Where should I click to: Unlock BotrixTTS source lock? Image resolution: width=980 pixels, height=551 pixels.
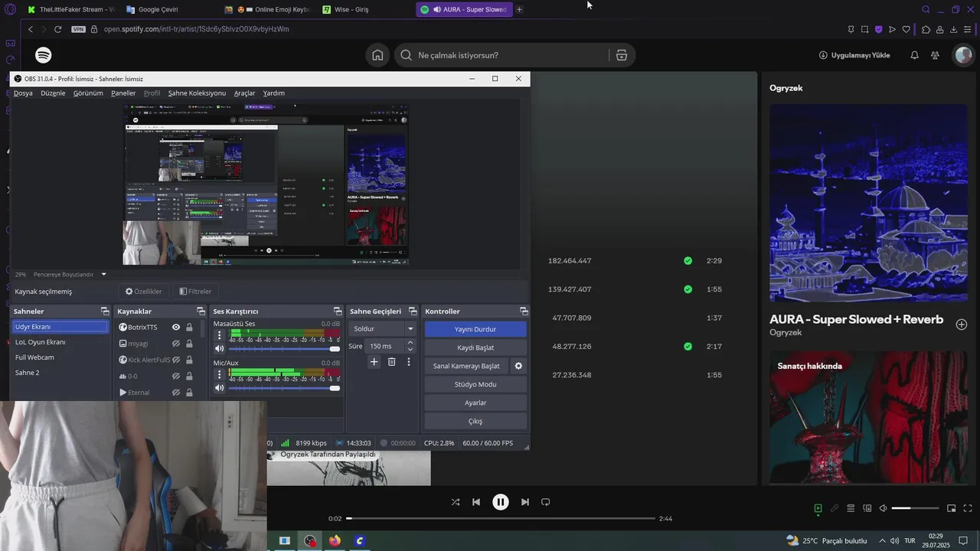coord(189,328)
